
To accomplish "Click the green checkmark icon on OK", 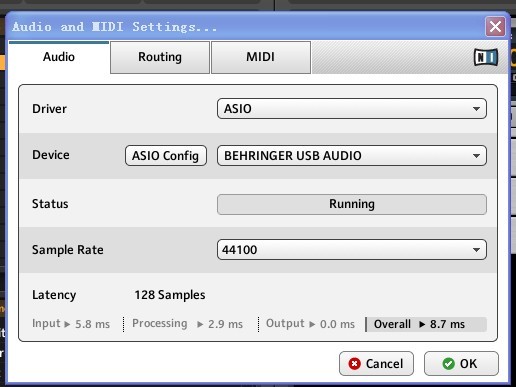I will tap(448, 363).
